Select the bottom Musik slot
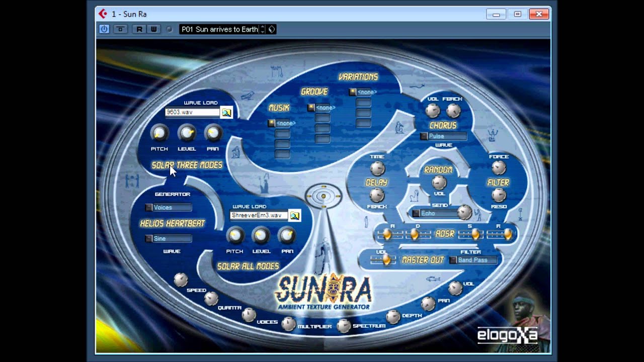The height and width of the screenshot is (362, 644). point(282,154)
